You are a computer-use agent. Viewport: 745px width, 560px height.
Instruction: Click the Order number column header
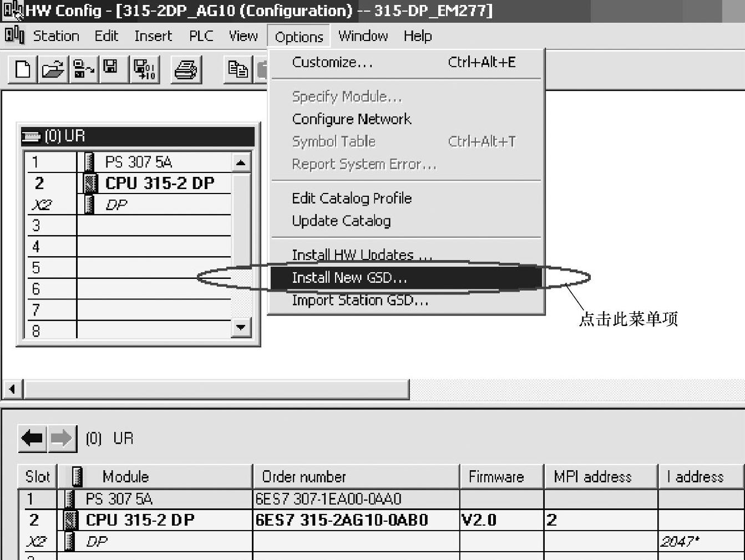(356, 477)
